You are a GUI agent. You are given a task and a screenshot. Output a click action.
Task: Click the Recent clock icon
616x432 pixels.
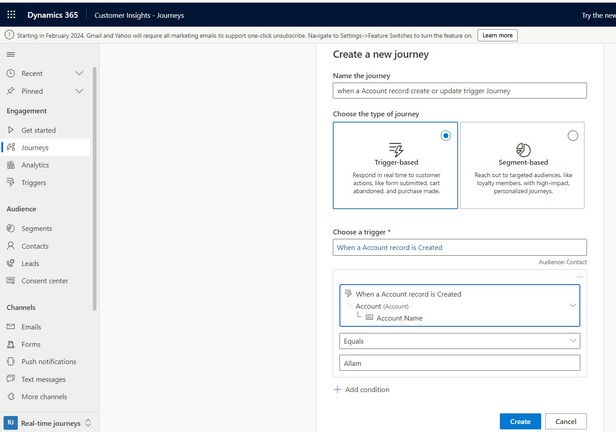(x=11, y=73)
